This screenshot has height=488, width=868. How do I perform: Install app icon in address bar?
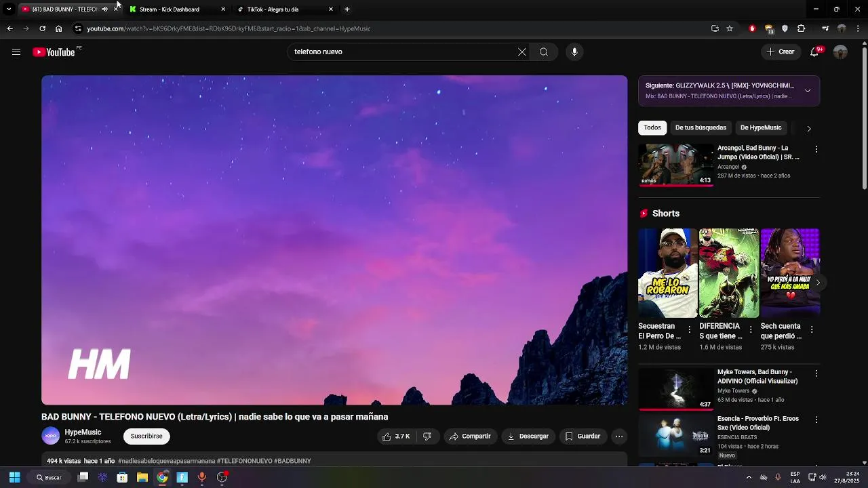click(715, 28)
